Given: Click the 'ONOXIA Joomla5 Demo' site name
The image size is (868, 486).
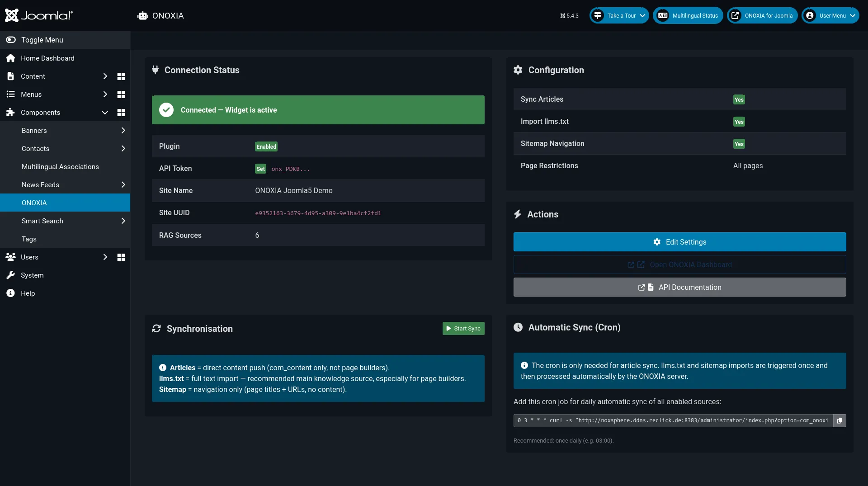Looking at the screenshot, I should [x=293, y=190].
